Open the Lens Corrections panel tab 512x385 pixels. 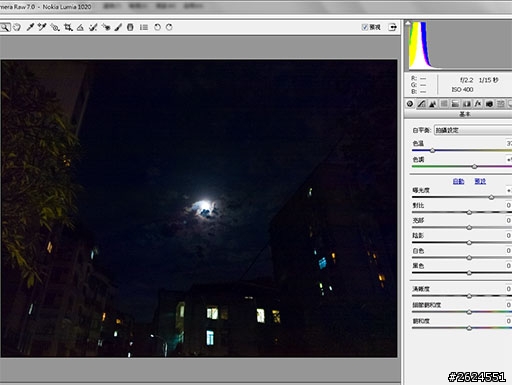point(467,104)
